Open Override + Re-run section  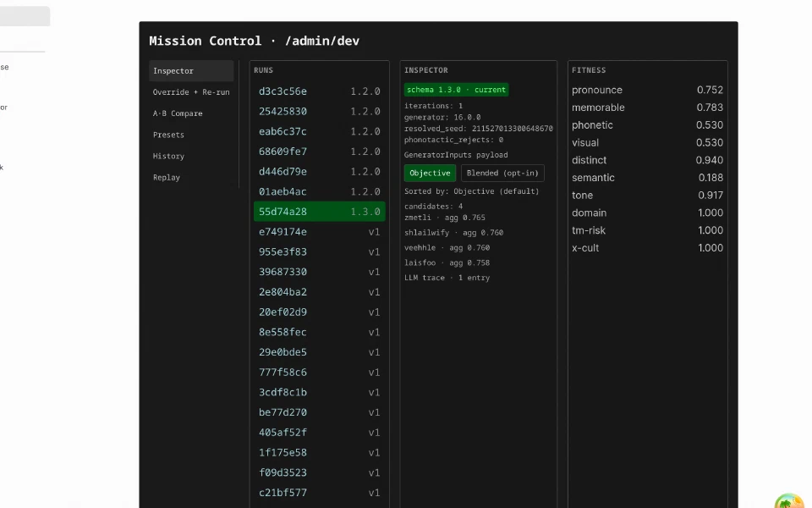[191, 92]
